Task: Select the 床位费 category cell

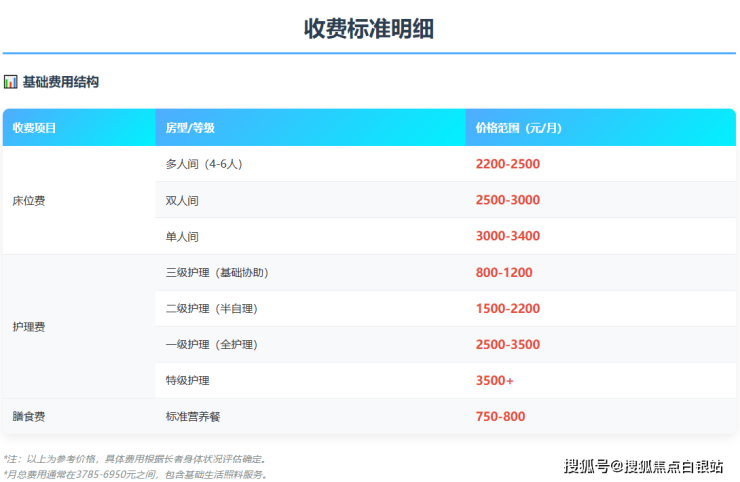Action: tap(29, 200)
